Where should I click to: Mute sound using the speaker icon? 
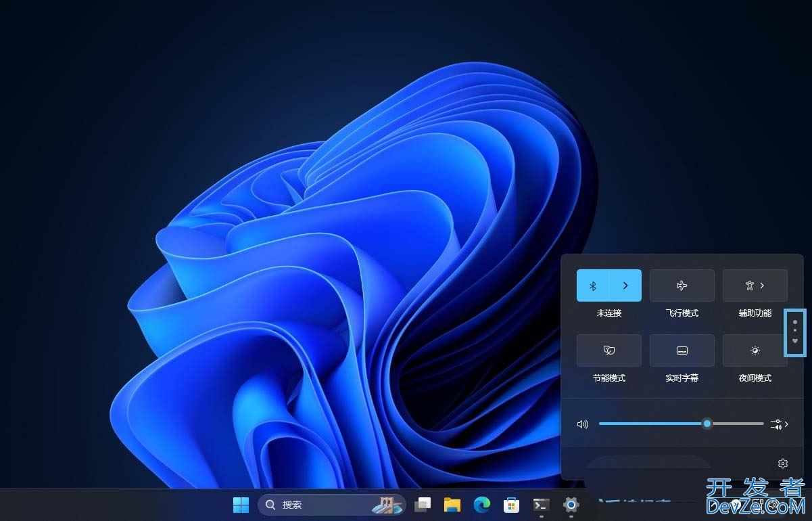(x=583, y=424)
